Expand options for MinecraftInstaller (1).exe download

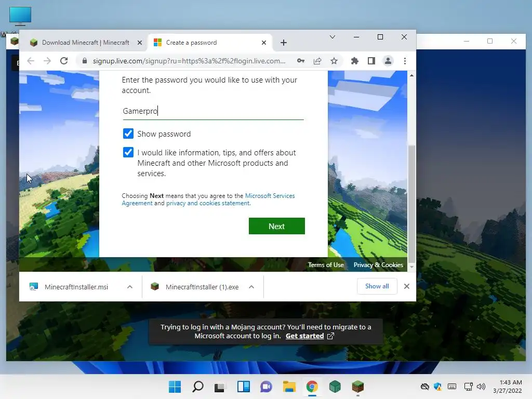tap(251, 287)
